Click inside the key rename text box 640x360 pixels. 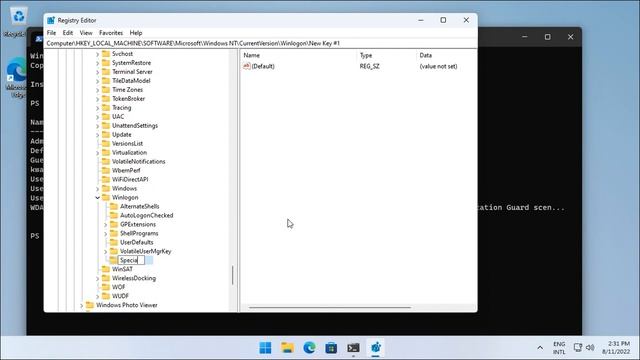(131, 260)
